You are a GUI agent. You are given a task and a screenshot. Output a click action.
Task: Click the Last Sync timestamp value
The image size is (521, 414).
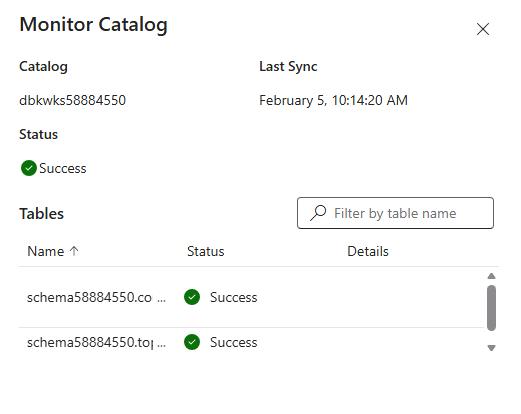[333, 100]
